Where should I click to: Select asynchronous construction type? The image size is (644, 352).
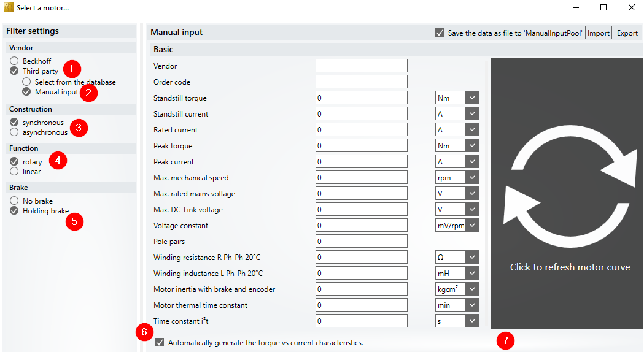14,132
